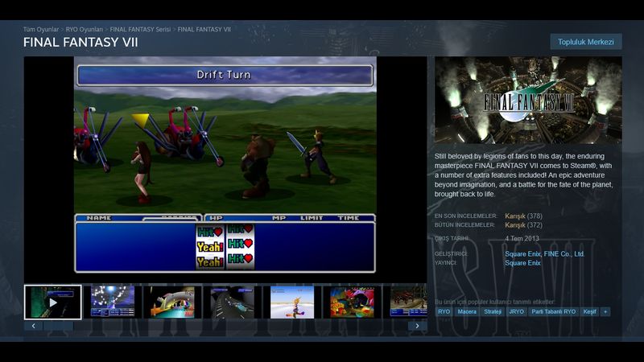Open the RYO Oyunları breadcrumb link
The width and height of the screenshot is (644, 362).
[x=85, y=30]
